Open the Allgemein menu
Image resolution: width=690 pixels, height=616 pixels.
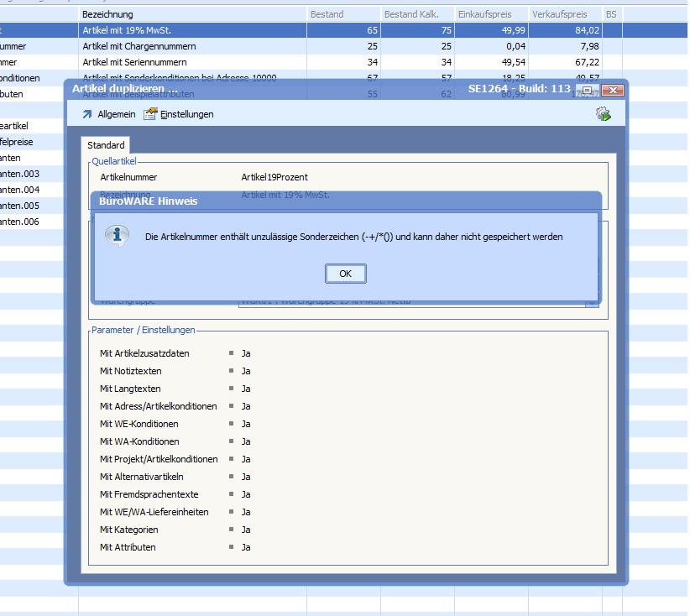(116, 114)
